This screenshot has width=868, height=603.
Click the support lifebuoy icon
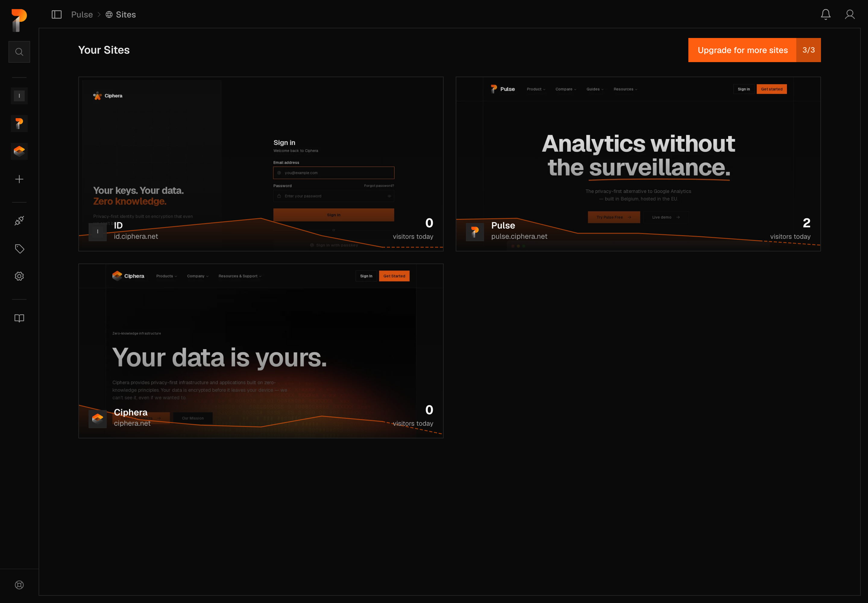coord(19,585)
